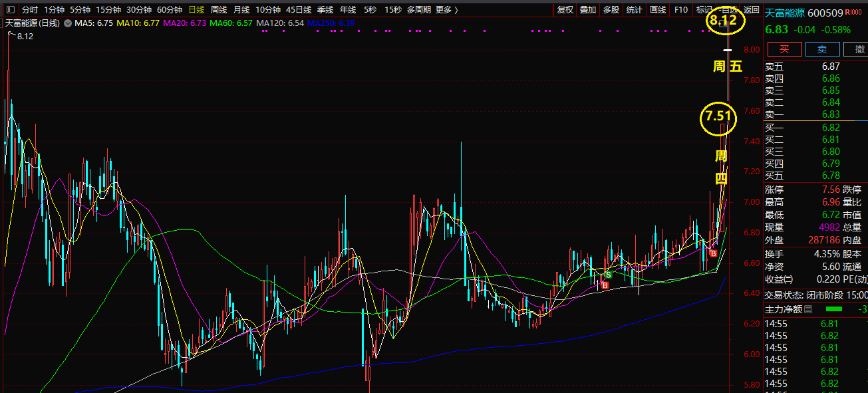The image size is (868, 393).
Task: Click the 收益(二) 0.220 earnings value
Action: click(x=827, y=279)
